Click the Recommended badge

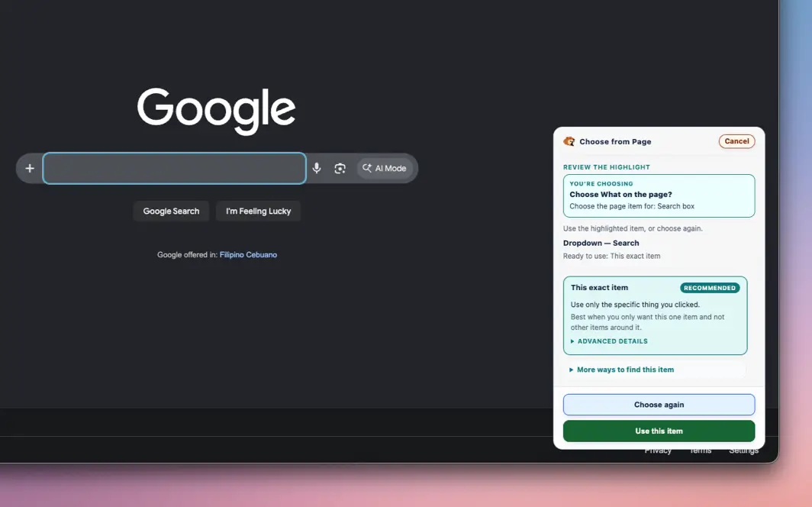(710, 288)
